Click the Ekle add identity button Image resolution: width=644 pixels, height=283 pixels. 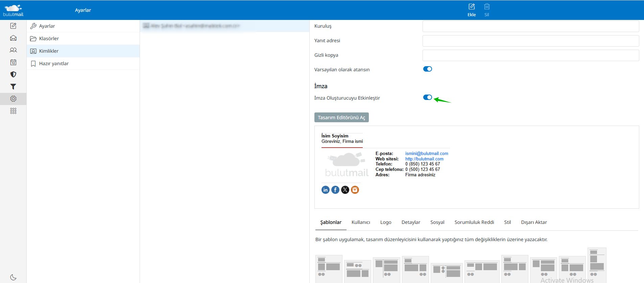pos(472,10)
